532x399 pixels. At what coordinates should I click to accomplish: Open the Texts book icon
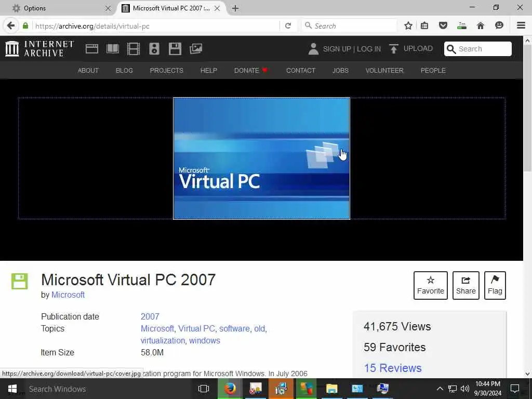(x=113, y=49)
